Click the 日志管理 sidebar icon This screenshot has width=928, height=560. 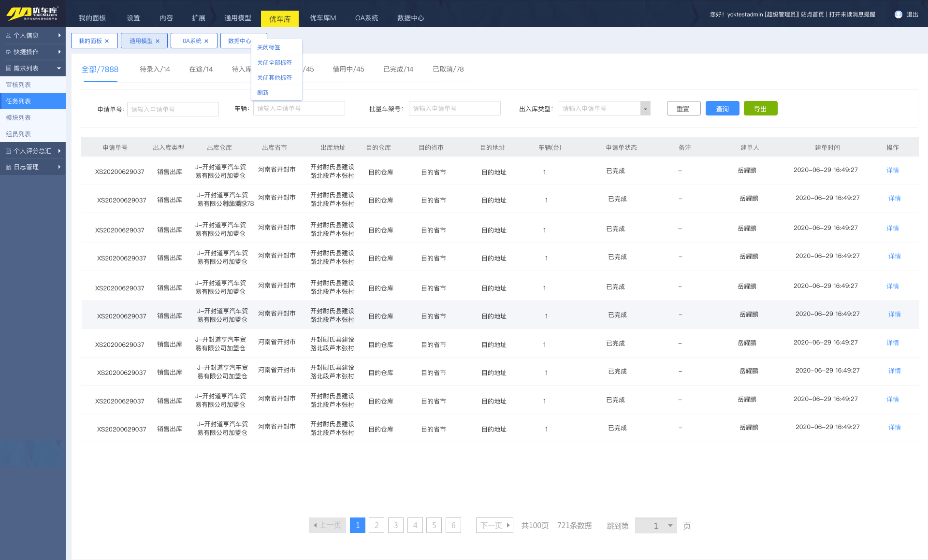pos(8,167)
